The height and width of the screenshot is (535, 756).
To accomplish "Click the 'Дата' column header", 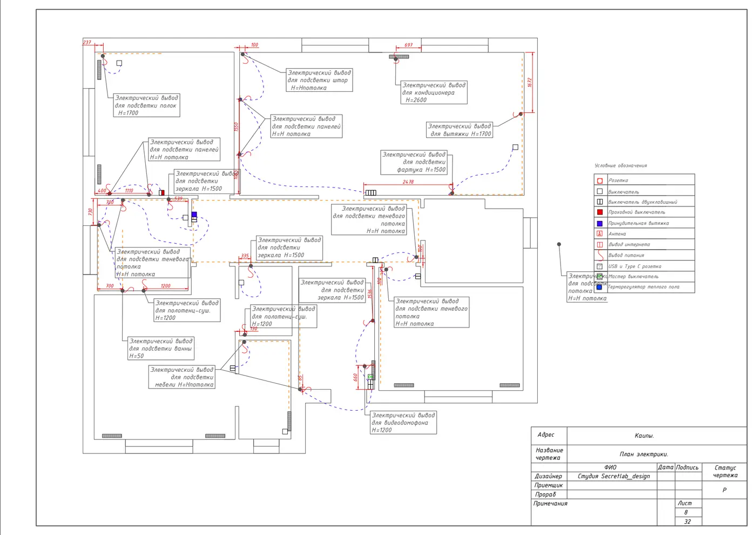I will click(x=666, y=467).
